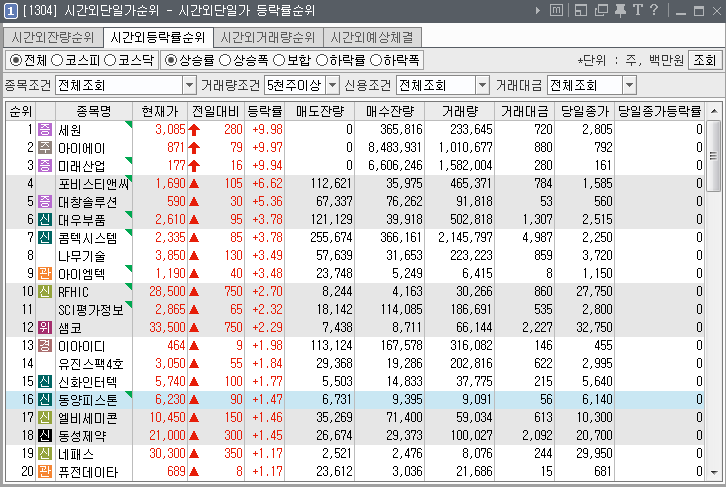Sort by the 당일종가등락률 column header
Screen dimensions: 726x487
pos(660,111)
